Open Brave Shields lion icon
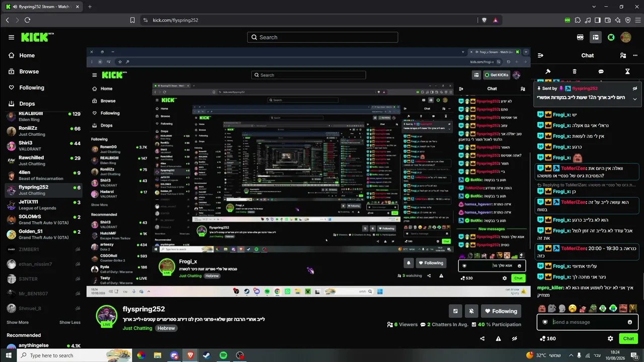Screen dimensions: 644x362 [484, 20]
